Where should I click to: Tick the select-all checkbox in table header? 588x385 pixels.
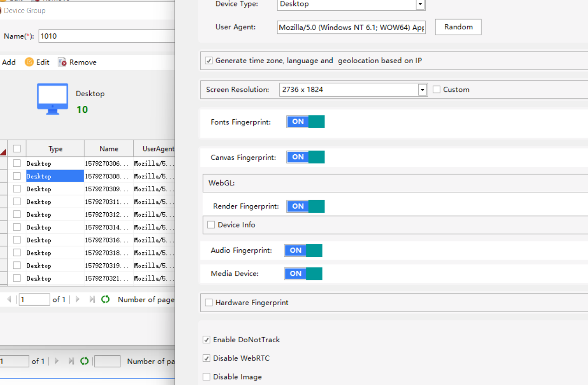click(17, 149)
